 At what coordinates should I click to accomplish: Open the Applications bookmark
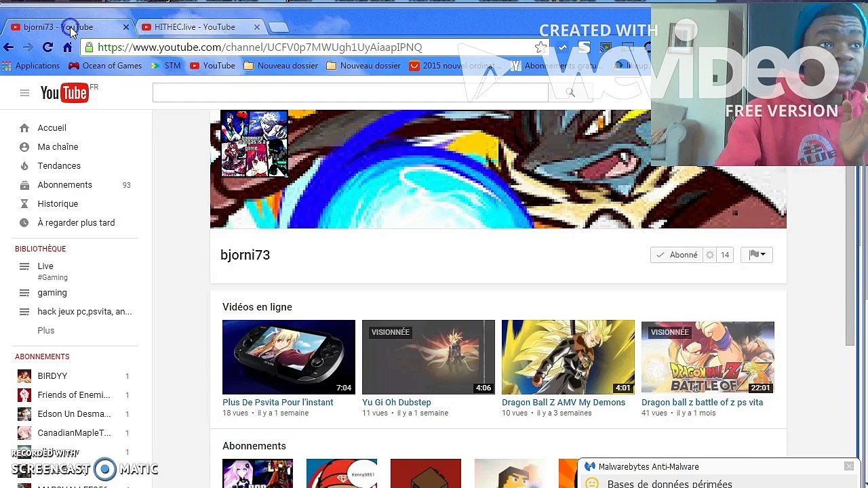[x=31, y=66]
